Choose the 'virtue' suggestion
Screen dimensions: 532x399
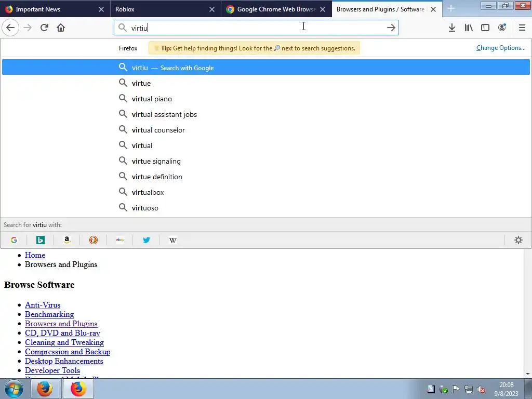coord(265,83)
